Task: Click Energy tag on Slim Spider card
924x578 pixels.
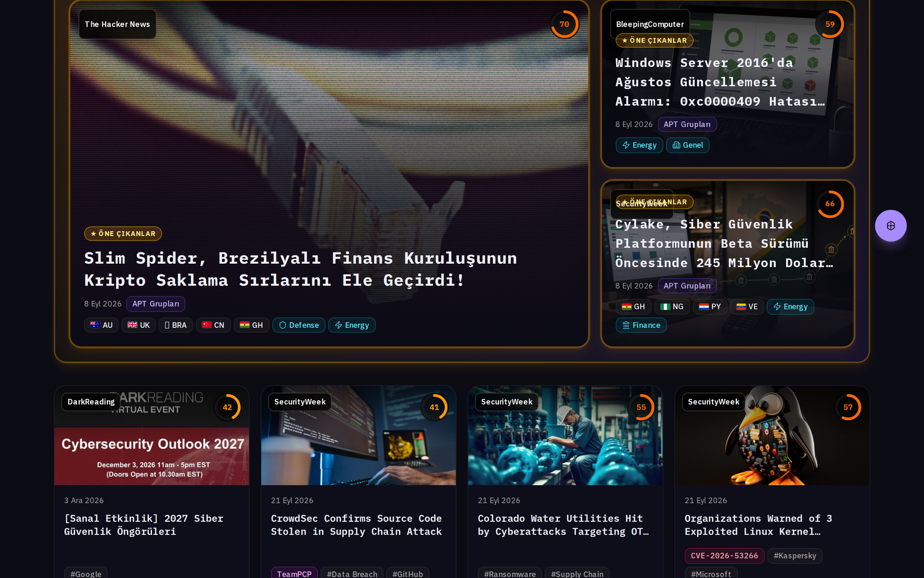Action: [x=352, y=325]
